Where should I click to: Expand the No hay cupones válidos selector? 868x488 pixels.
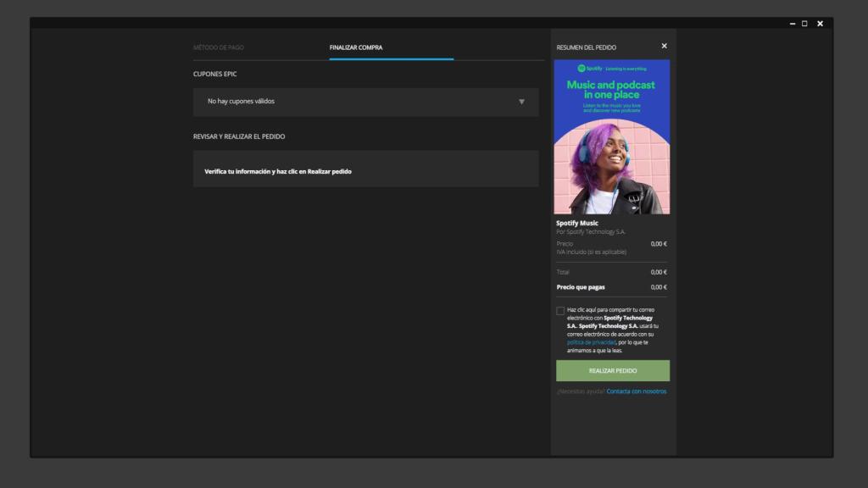(x=364, y=102)
